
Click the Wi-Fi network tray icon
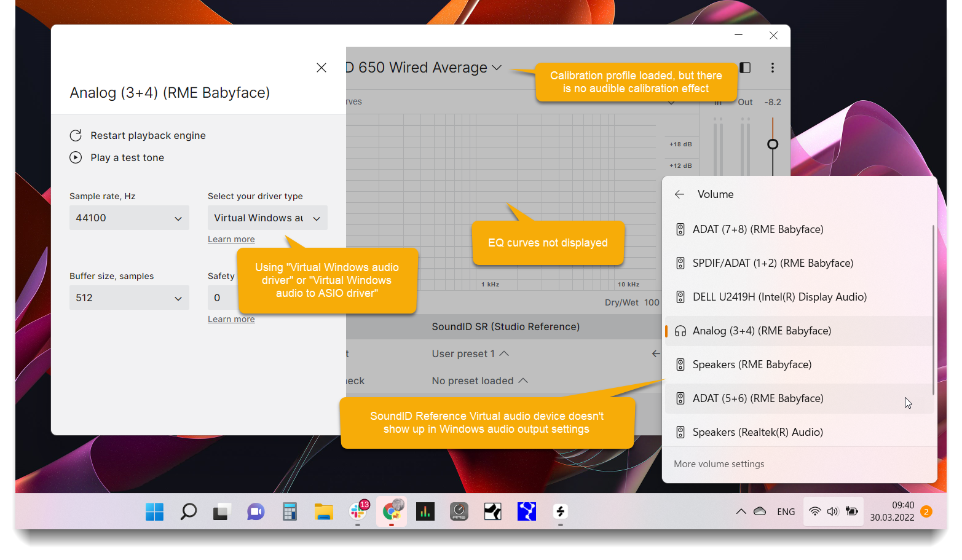[814, 511]
